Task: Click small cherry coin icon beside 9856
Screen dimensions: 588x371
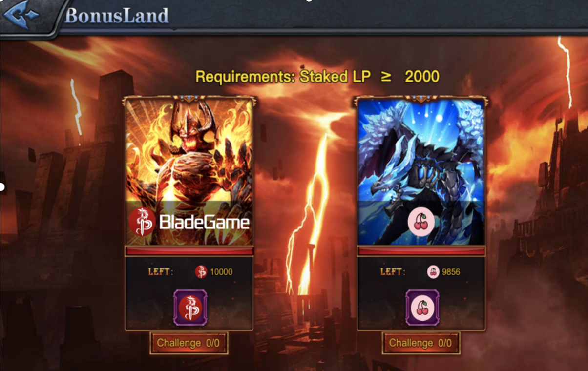Action: point(433,272)
